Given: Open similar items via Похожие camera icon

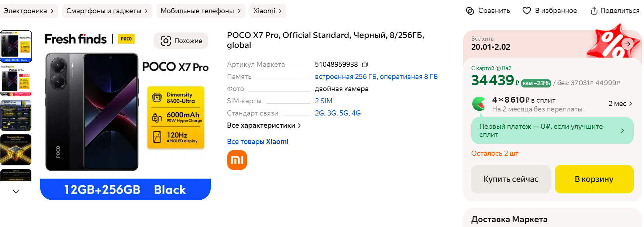Looking at the screenshot, I should 166,41.
